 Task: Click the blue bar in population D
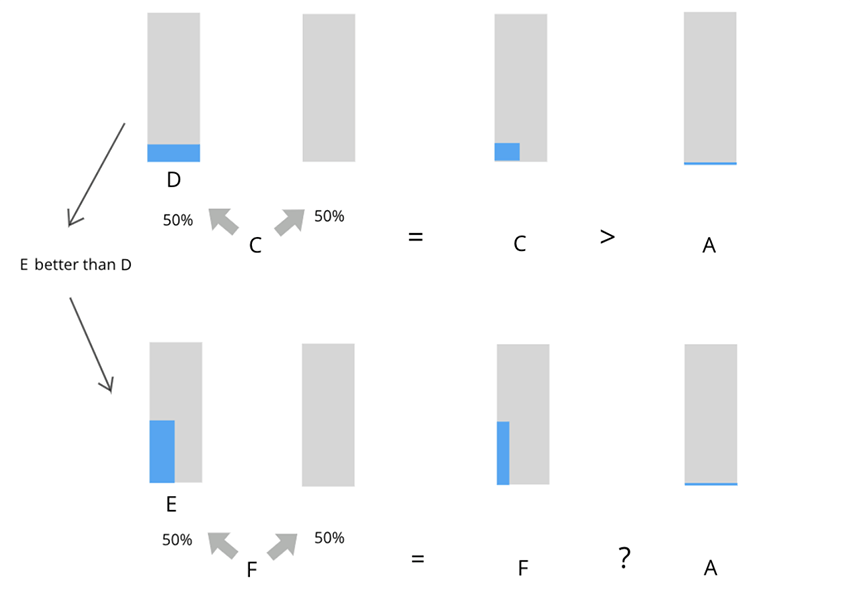coord(173,153)
